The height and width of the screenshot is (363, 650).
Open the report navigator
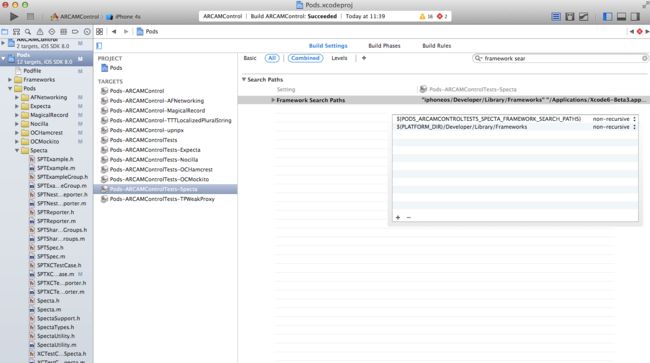[87, 31]
